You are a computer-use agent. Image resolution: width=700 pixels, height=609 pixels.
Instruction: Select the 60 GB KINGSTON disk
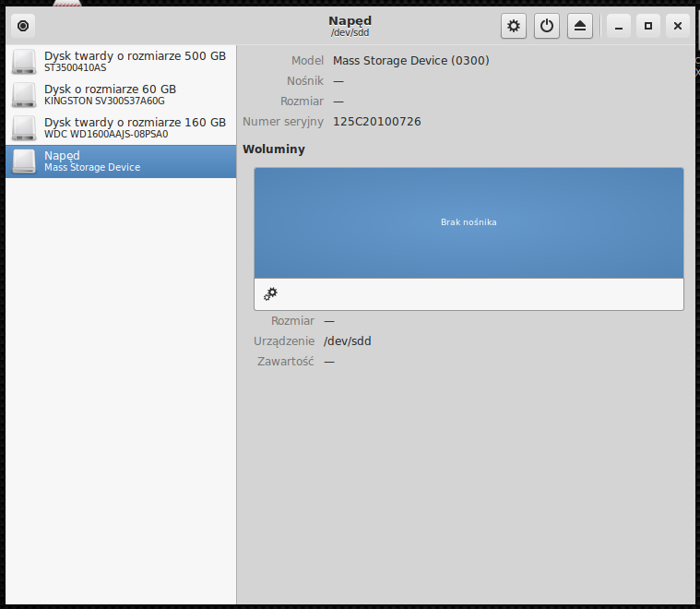click(121, 95)
